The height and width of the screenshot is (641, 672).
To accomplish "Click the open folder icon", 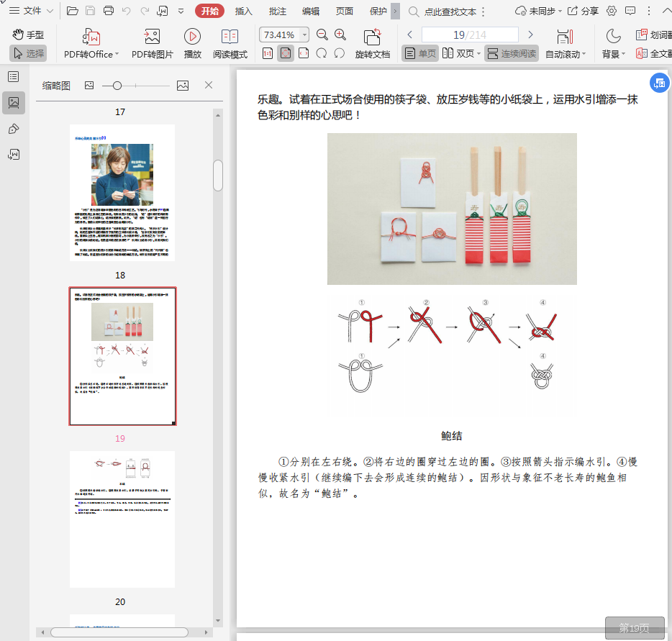I will (x=73, y=11).
